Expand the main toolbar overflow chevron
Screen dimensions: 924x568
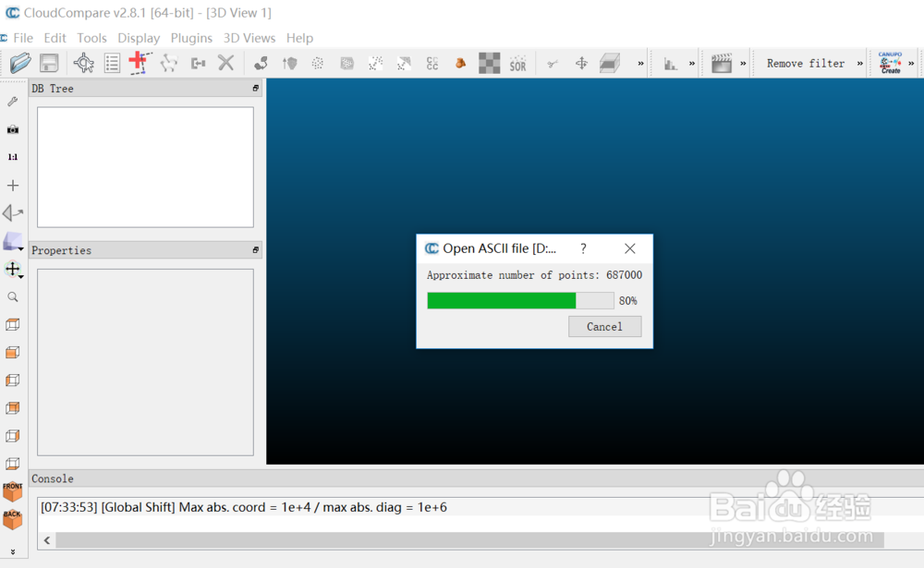640,64
